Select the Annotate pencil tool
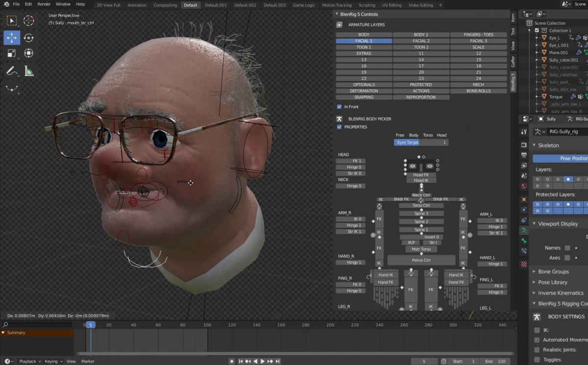This screenshot has width=588, height=365. [x=12, y=72]
